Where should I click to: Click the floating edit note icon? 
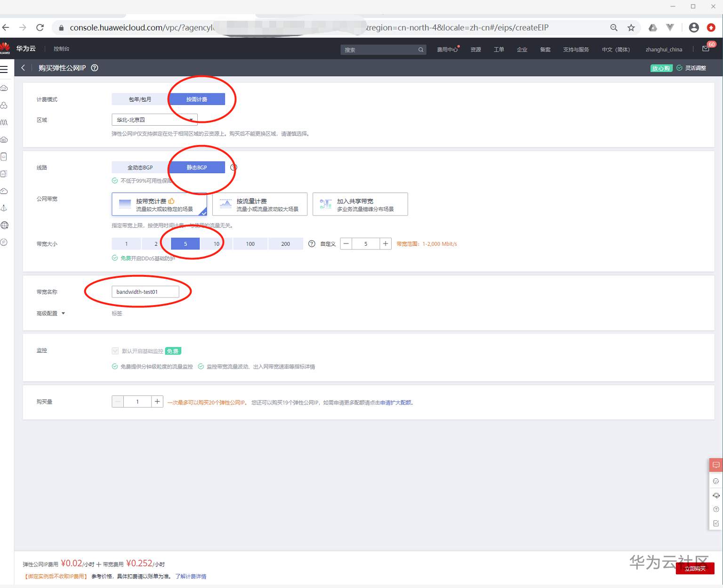tap(716, 524)
